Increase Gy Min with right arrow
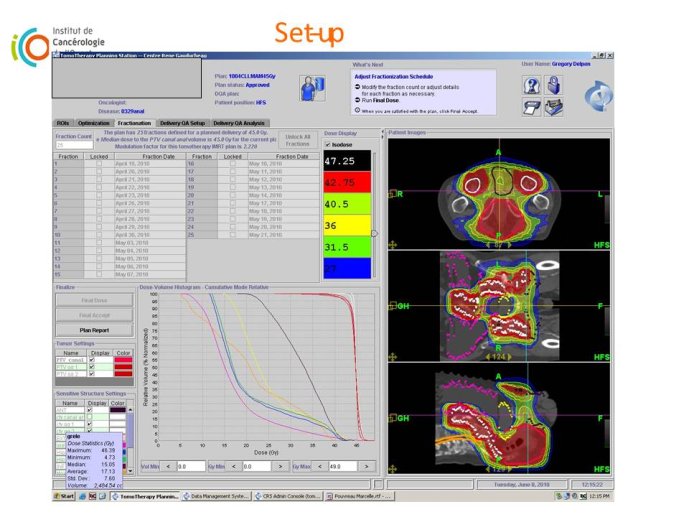 pos(280,466)
